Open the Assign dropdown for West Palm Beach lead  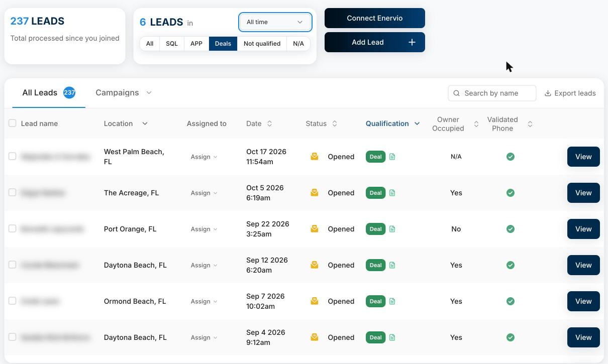pyautogui.click(x=204, y=157)
